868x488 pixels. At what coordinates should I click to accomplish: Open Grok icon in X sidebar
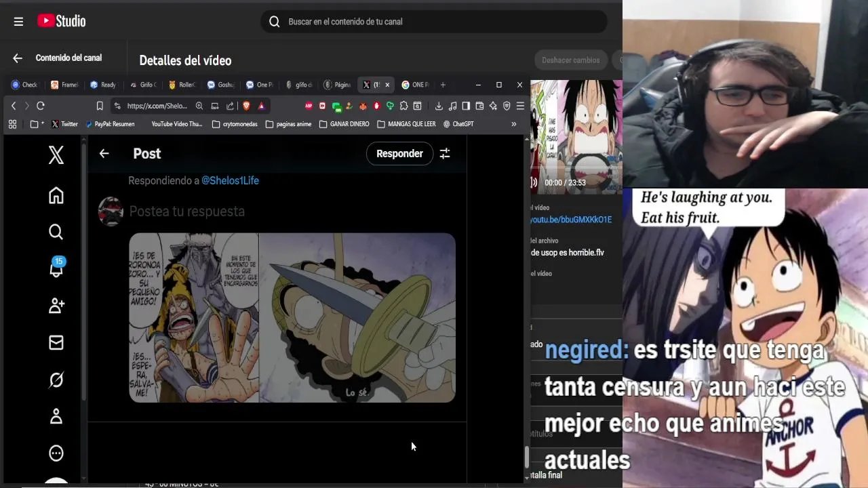coord(56,380)
